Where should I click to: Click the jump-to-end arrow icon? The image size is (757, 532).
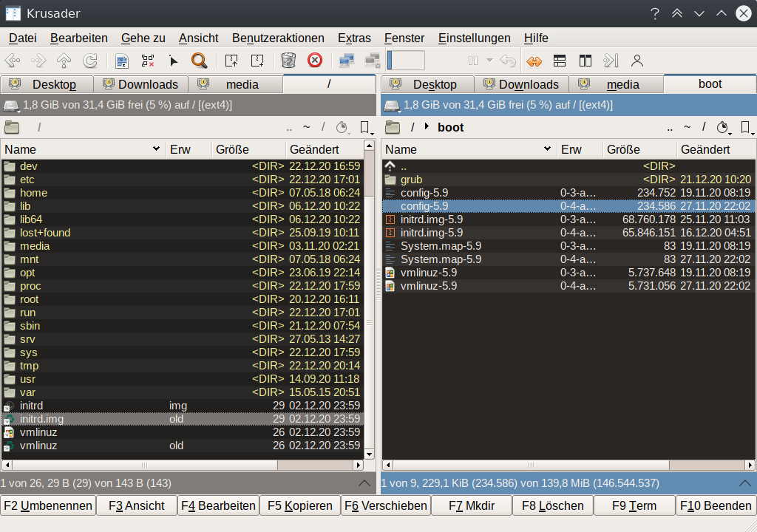[x=611, y=61]
